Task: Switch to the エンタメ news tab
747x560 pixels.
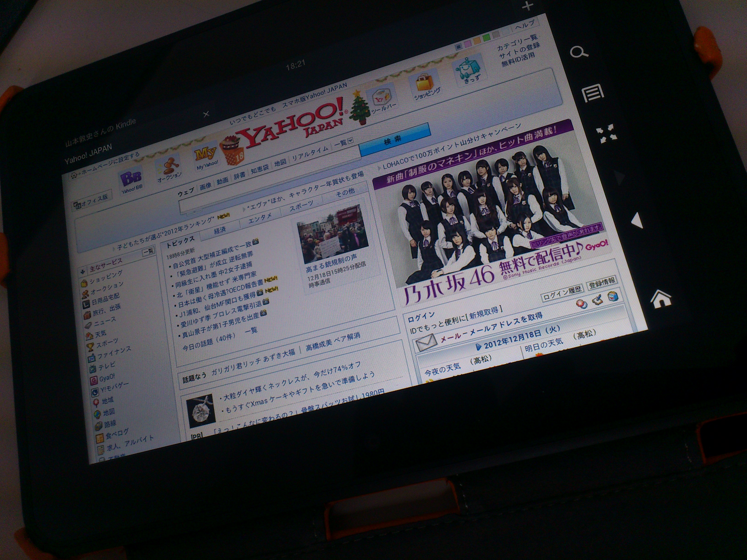Action: (x=260, y=218)
